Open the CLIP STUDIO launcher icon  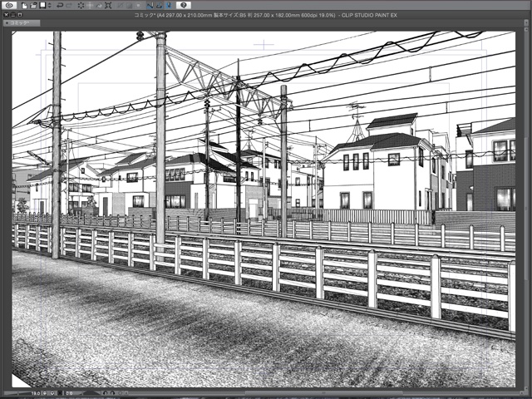click(x=9, y=5)
